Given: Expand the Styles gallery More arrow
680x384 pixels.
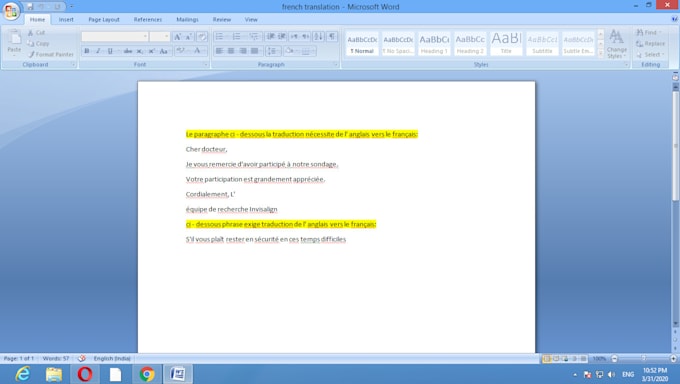Looking at the screenshot, I should (601, 53).
